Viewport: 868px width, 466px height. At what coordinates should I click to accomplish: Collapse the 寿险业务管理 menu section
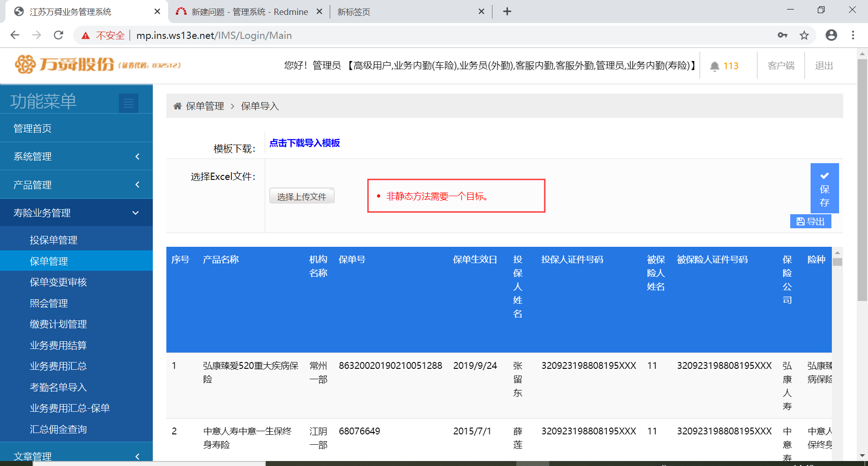click(x=76, y=213)
